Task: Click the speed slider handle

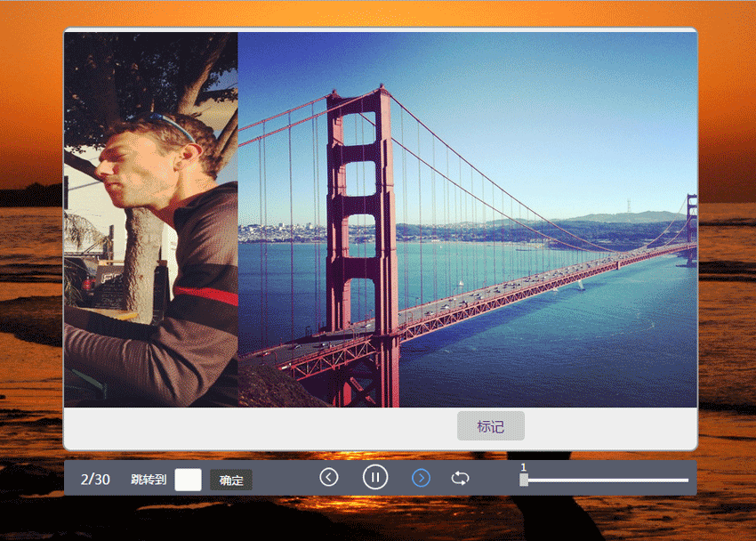Action: (524, 480)
